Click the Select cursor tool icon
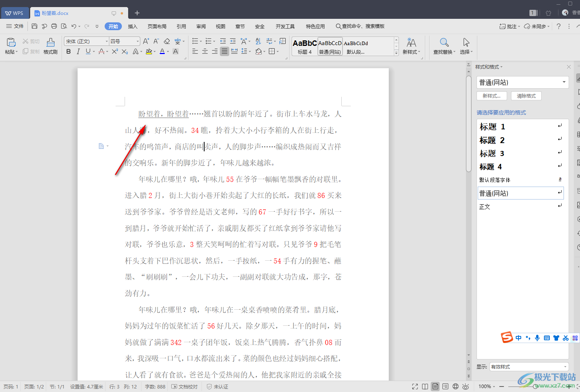Screen dimensions: 580x392 point(466,42)
